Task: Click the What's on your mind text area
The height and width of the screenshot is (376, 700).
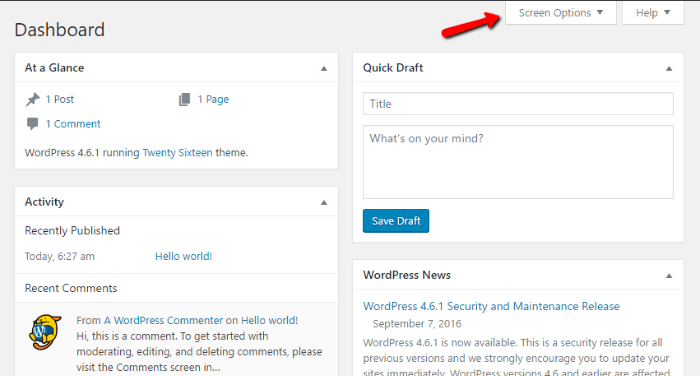Action: 518,162
